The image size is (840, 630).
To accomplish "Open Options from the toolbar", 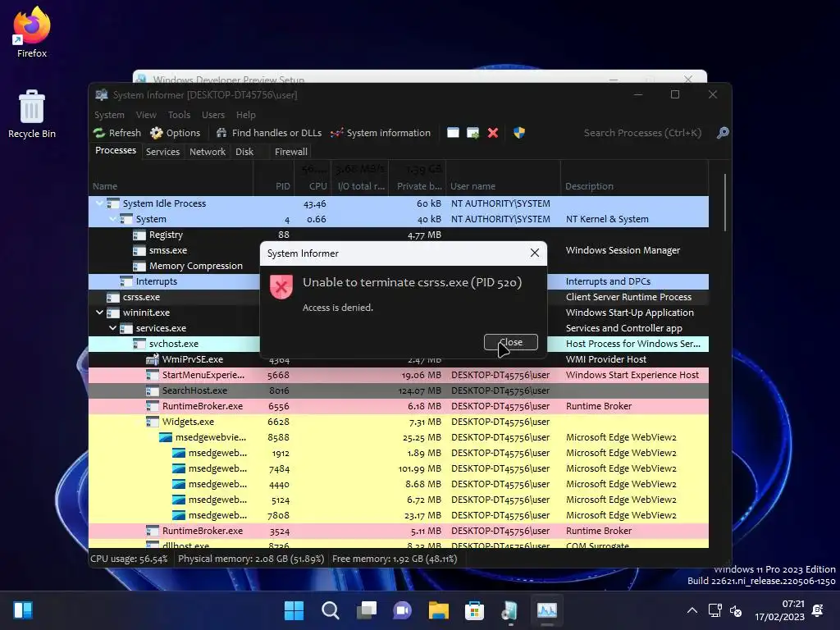I will pyautogui.click(x=176, y=133).
